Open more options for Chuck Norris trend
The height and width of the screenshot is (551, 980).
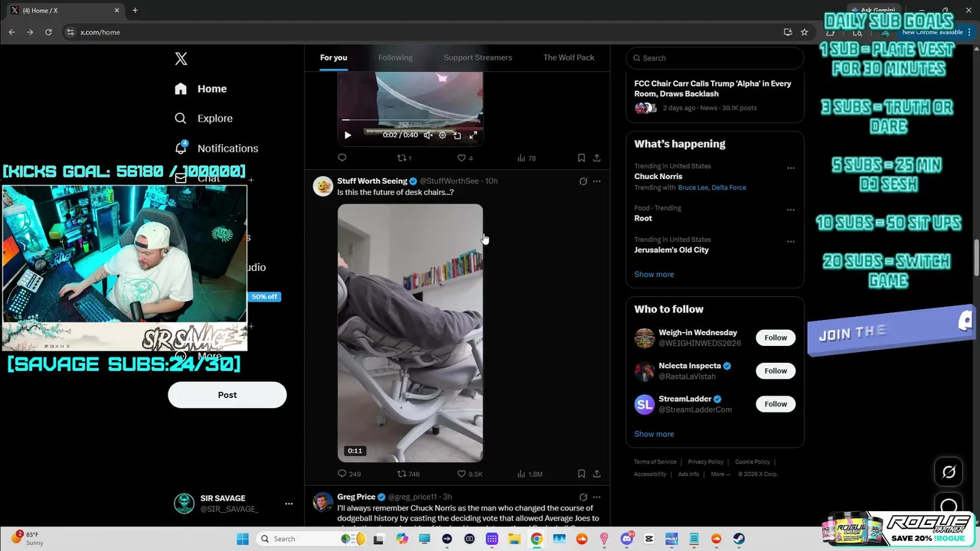point(791,168)
